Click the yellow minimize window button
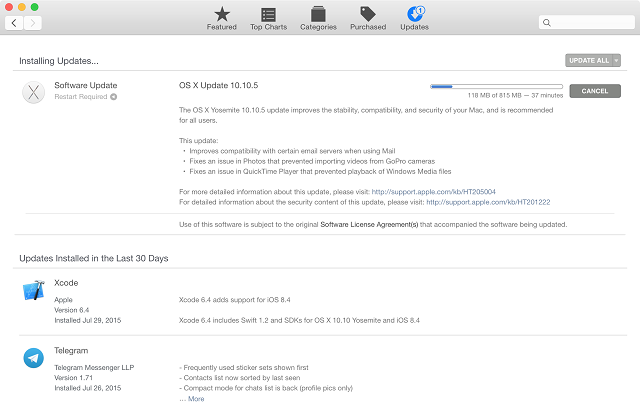This screenshot has height=407, width=640. point(22,7)
